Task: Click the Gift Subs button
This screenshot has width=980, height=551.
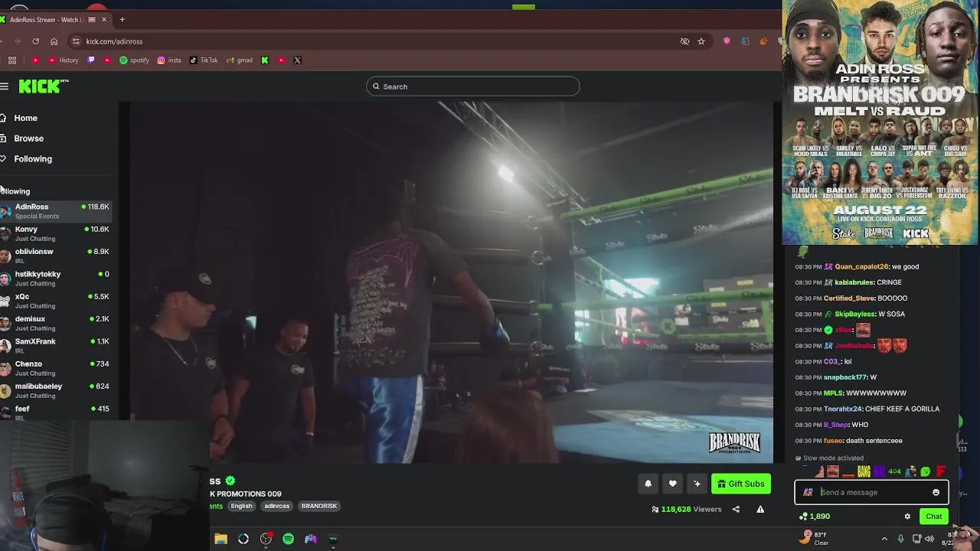Action: pos(740,484)
